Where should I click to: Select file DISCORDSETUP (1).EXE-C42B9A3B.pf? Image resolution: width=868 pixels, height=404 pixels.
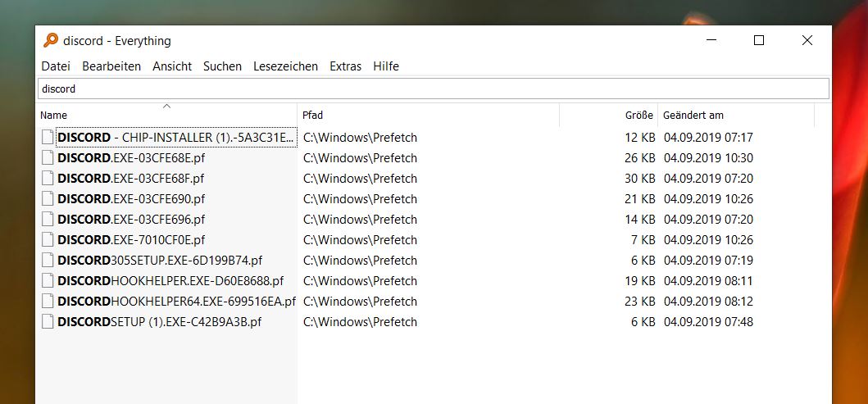tap(160, 321)
